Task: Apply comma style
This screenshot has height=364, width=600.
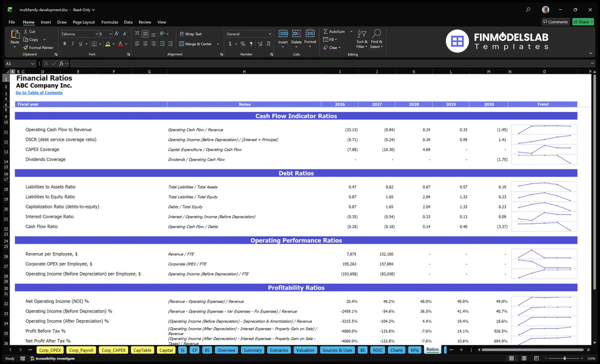Action: click(250, 44)
